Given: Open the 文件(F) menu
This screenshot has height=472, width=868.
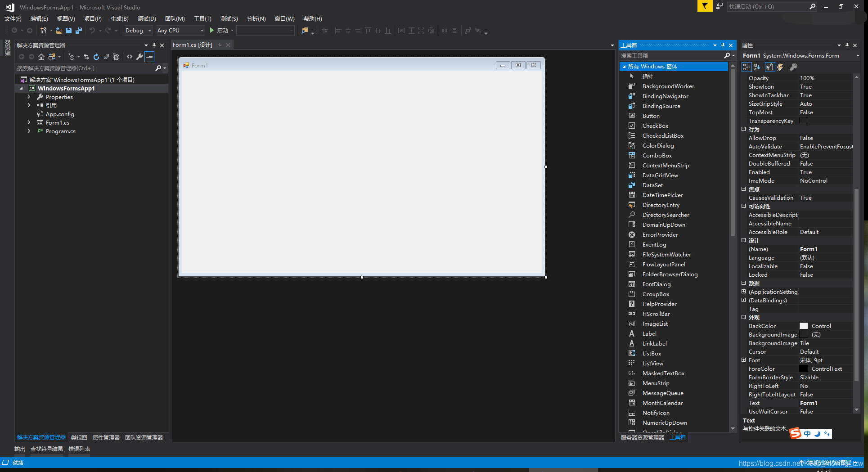Looking at the screenshot, I should pos(13,18).
